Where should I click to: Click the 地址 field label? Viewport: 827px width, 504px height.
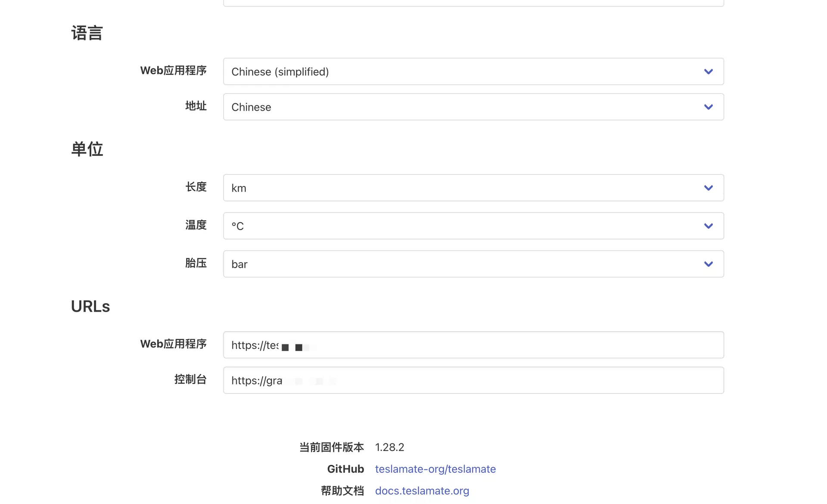coord(196,106)
